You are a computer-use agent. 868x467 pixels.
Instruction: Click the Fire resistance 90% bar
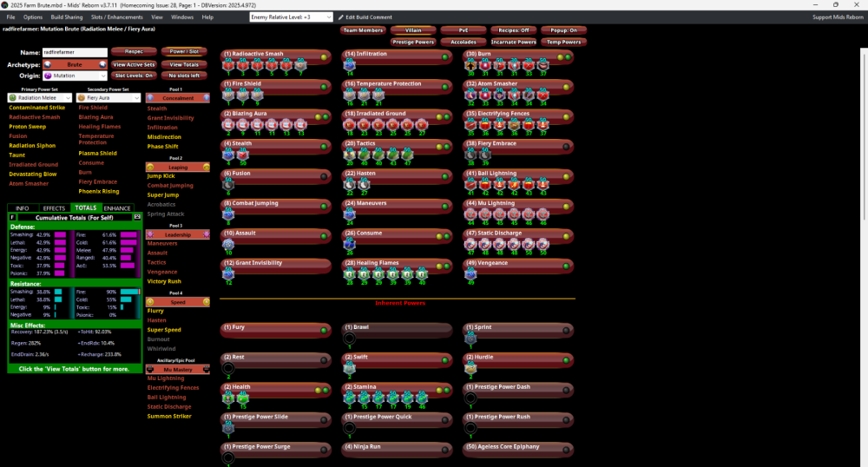click(130, 292)
